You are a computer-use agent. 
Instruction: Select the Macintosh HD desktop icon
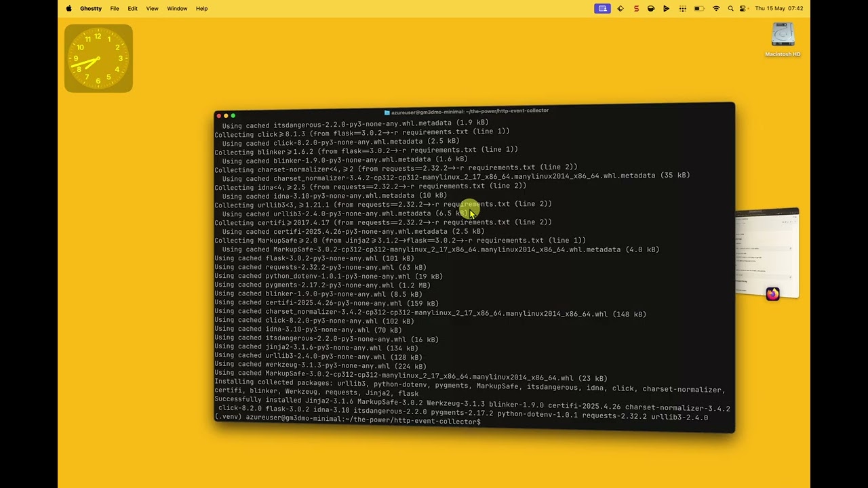(783, 39)
